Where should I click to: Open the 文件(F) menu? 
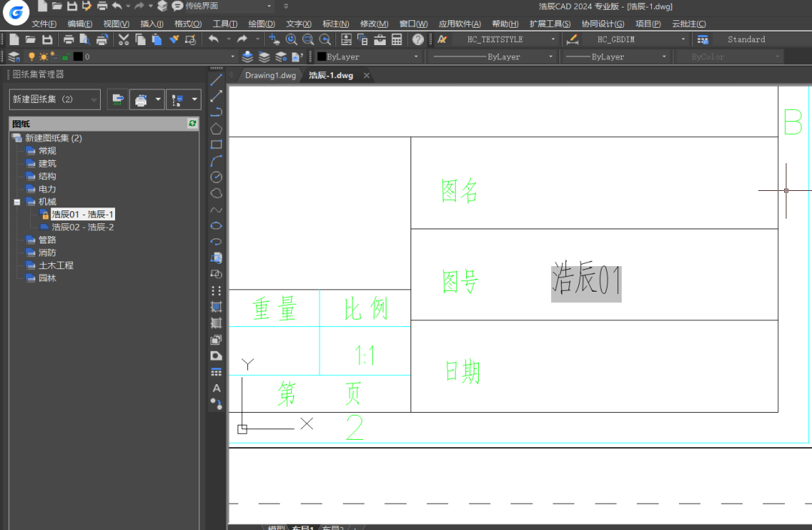pos(44,24)
